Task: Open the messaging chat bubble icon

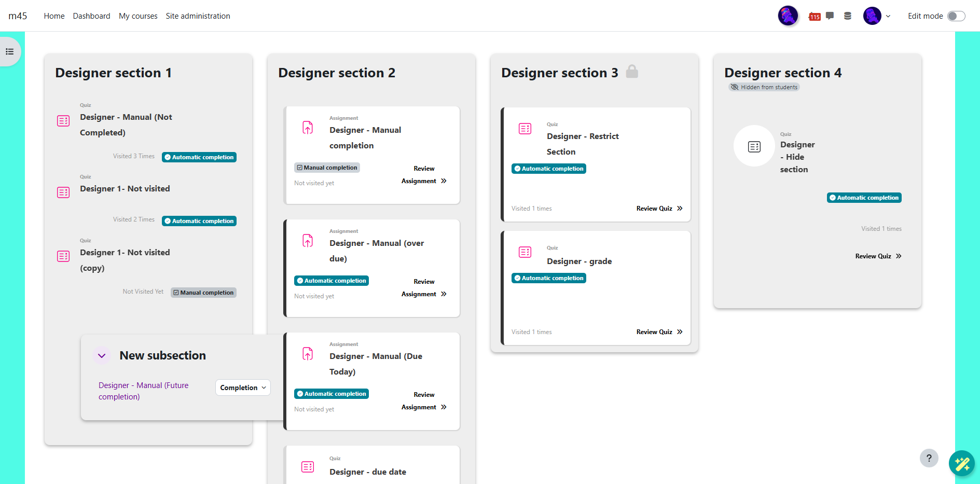Action: point(830,16)
